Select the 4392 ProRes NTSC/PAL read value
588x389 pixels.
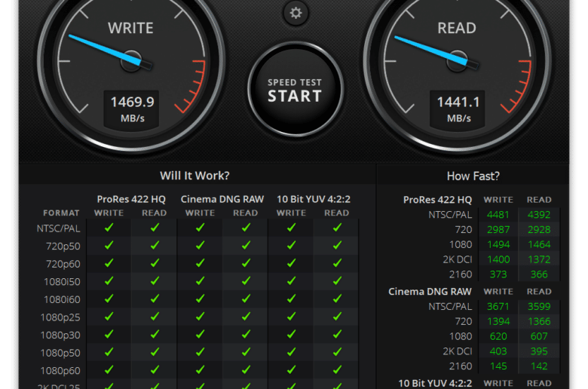click(x=539, y=215)
